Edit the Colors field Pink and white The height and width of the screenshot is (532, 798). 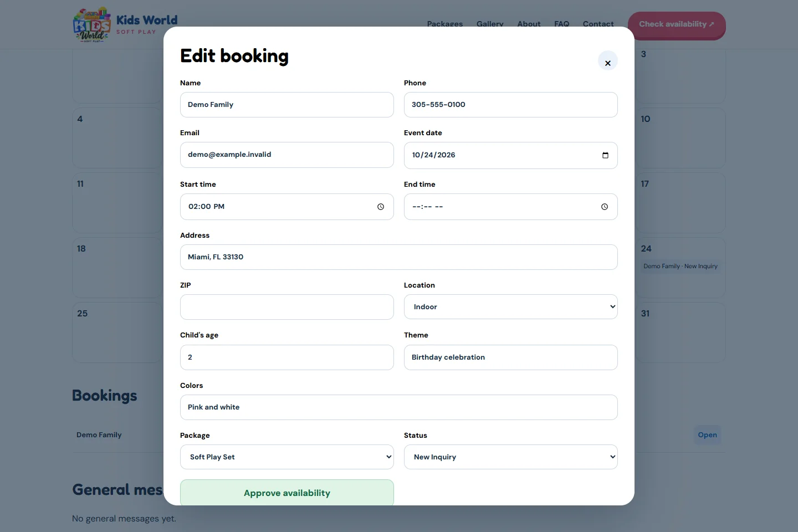tap(399, 407)
